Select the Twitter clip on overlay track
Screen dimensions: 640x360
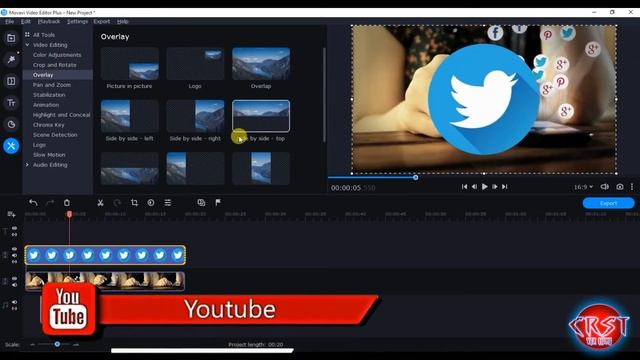coord(105,255)
